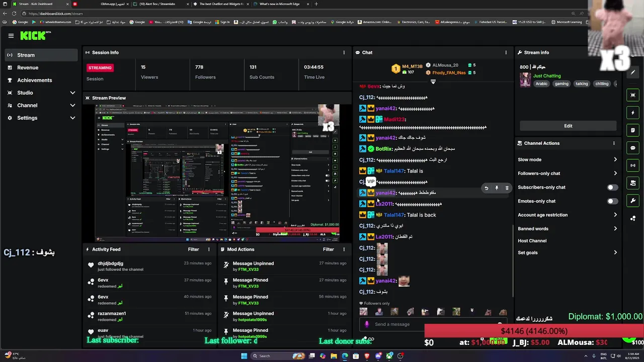This screenshot has width=644, height=362.
Task: Go to Achievements in sidebar
Action: pos(41,80)
